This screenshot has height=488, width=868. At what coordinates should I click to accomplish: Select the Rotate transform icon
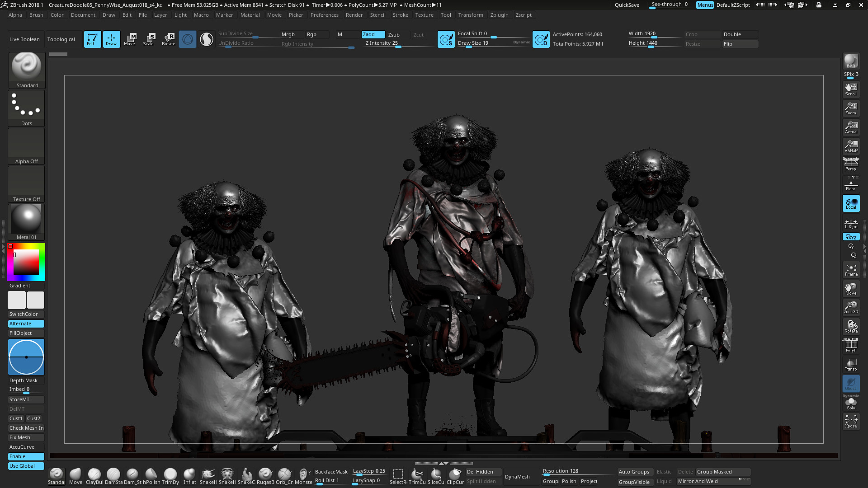click(x=168, y=39)
